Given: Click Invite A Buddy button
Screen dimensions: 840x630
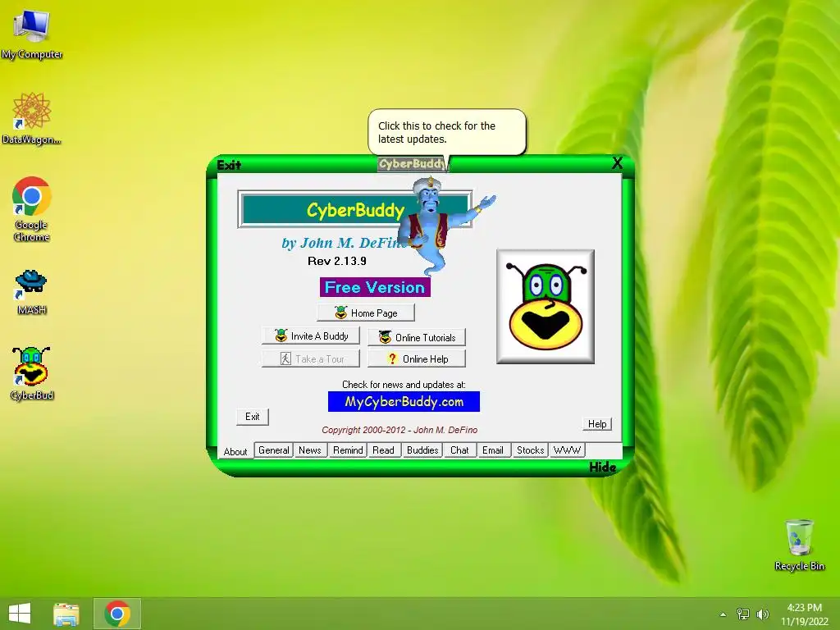Looking at the screenshot, I should click(311, 336).
